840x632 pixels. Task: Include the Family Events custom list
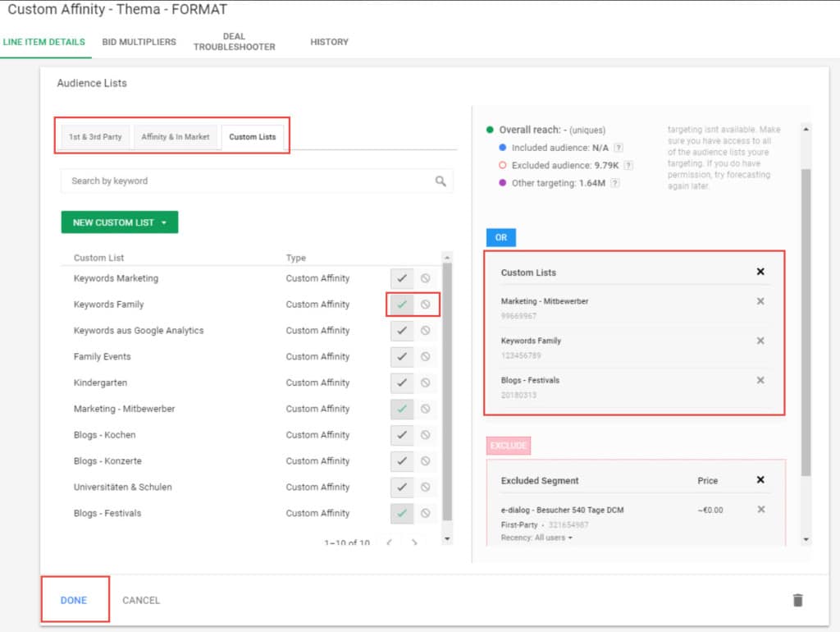(401, 357)
